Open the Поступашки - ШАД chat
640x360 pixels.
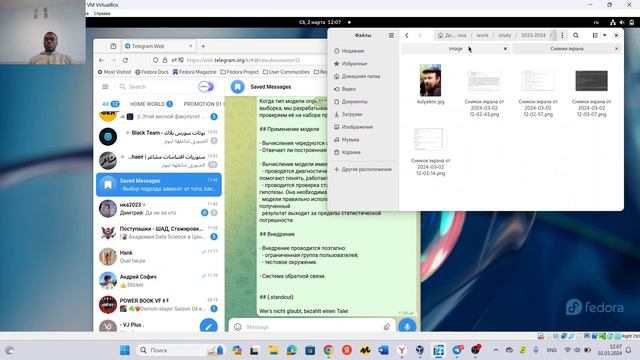click(159, 233)
